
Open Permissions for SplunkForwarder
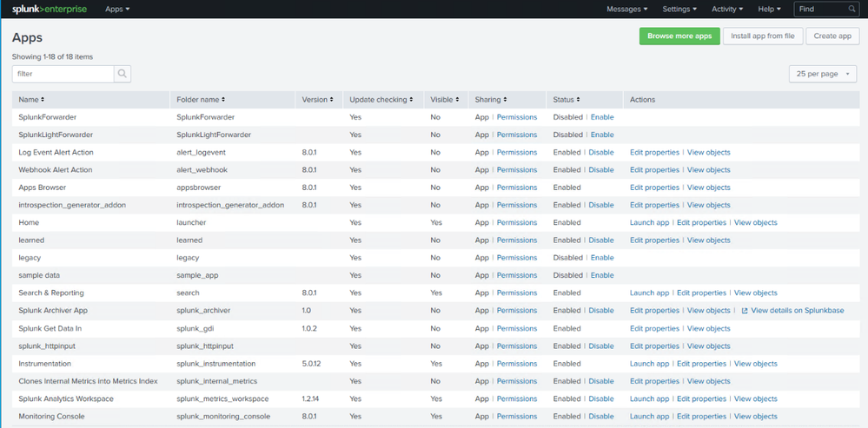click(x=517, y=117)
